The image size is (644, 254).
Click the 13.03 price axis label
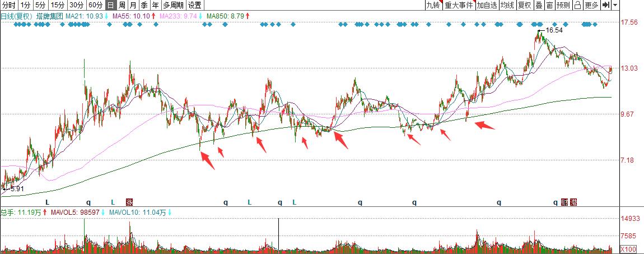(628, 68)
